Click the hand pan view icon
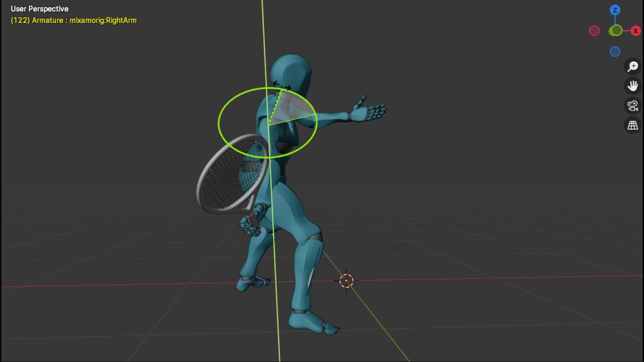The width and height of the screenshot is (644, 362). [x=633, y=86]
